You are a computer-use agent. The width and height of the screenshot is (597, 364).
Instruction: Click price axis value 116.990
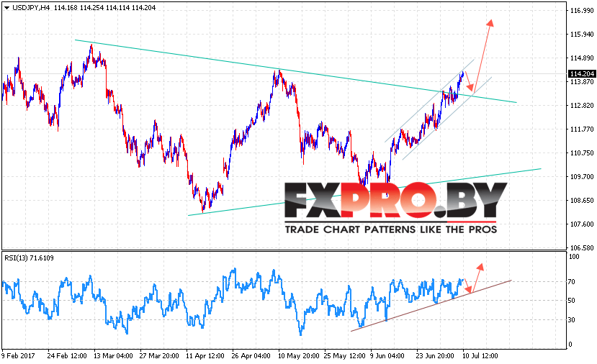(582, 11)
